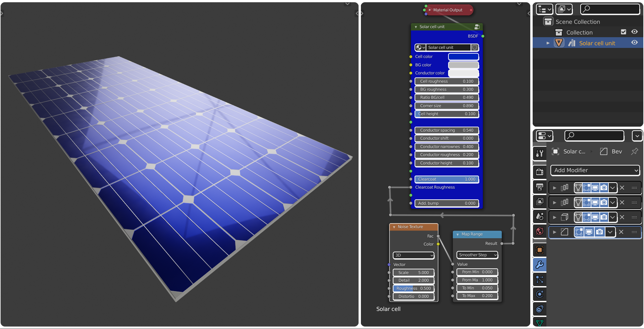Image resolution: width=644 pixels, height=329 pixels.
Task: Open the Smoother Step dropdown in Map Range node
Action: click(477, 255)
